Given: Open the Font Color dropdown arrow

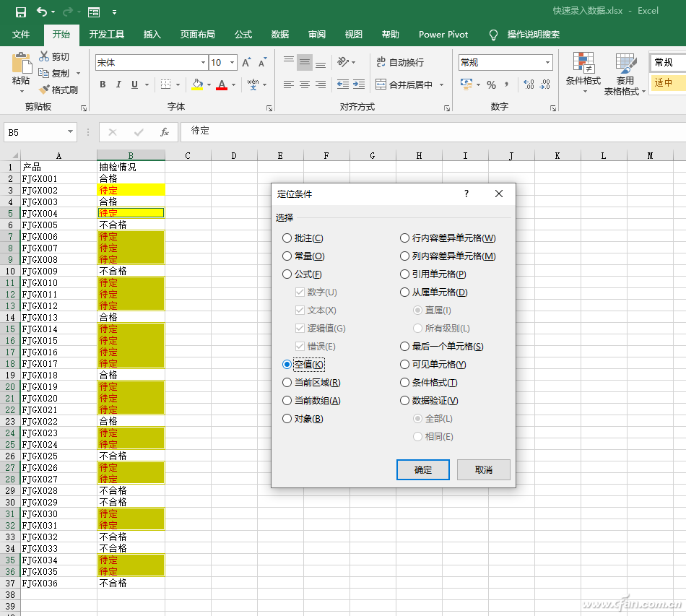Looking at the screenshot, I should 234,84.
